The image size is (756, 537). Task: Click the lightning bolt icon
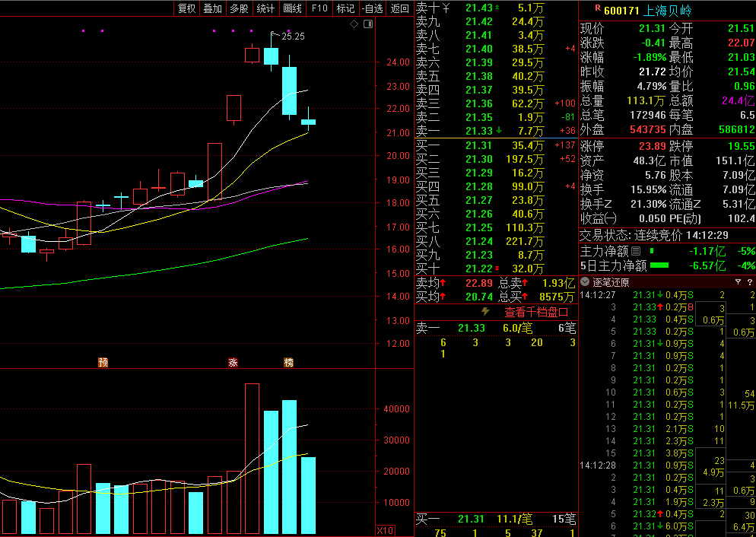tap(485, 312)
